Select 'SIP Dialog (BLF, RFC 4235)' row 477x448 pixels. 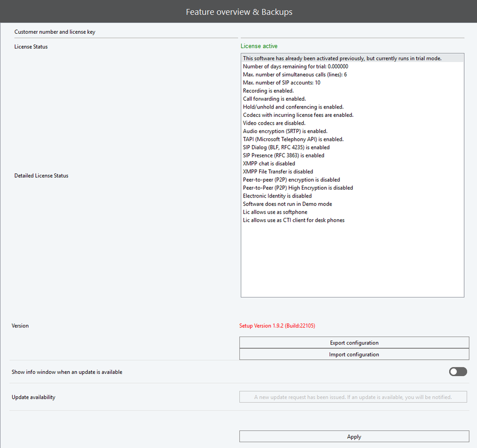coord(353,148)
